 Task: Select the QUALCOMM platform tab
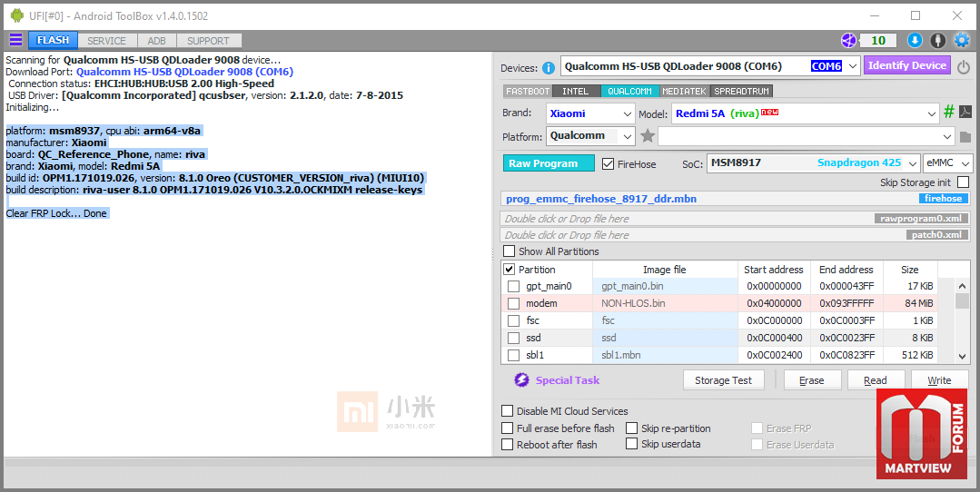[x=629, y=91]
